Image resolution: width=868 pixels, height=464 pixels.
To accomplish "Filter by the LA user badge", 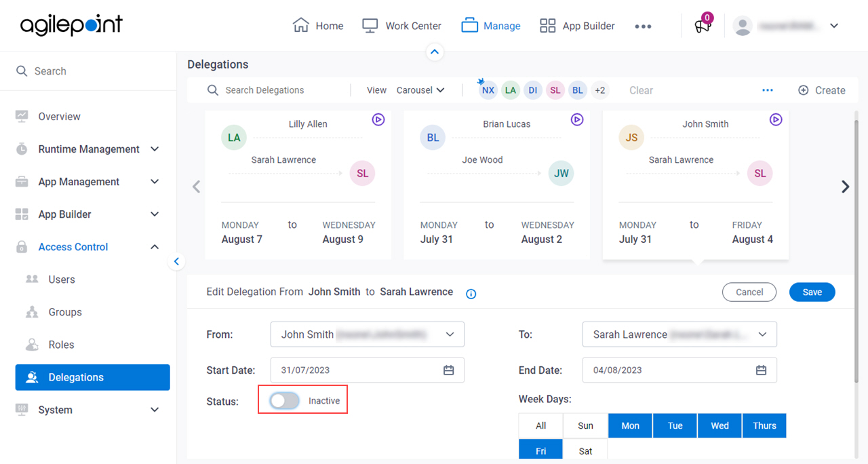I will click(511, 90).
